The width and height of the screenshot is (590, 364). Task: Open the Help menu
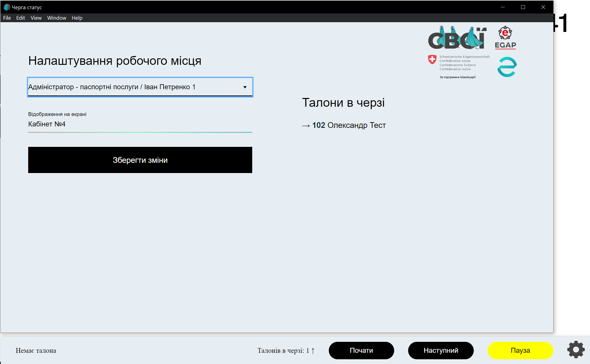pos(77,18)
